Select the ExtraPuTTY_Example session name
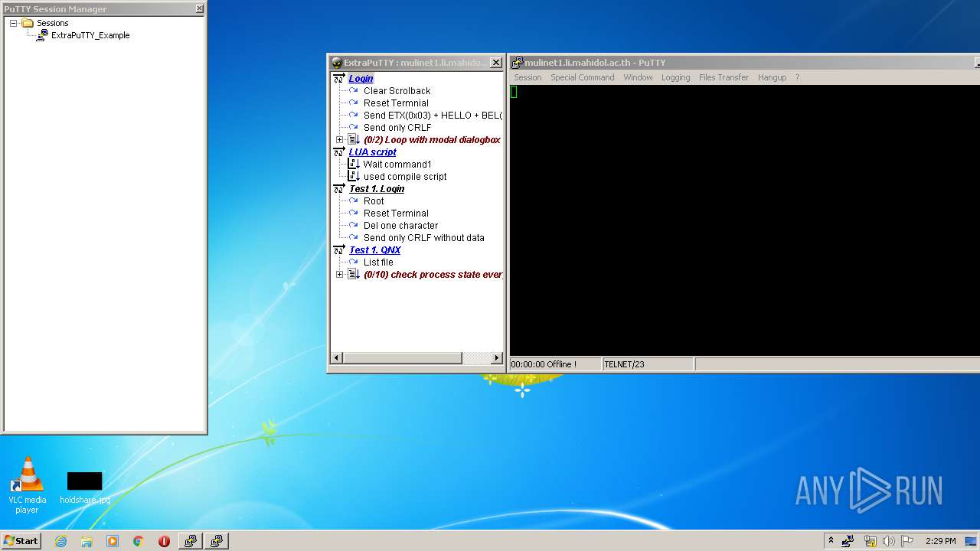Viewport: 980px width, 551px height. click(x=90, y=35)
